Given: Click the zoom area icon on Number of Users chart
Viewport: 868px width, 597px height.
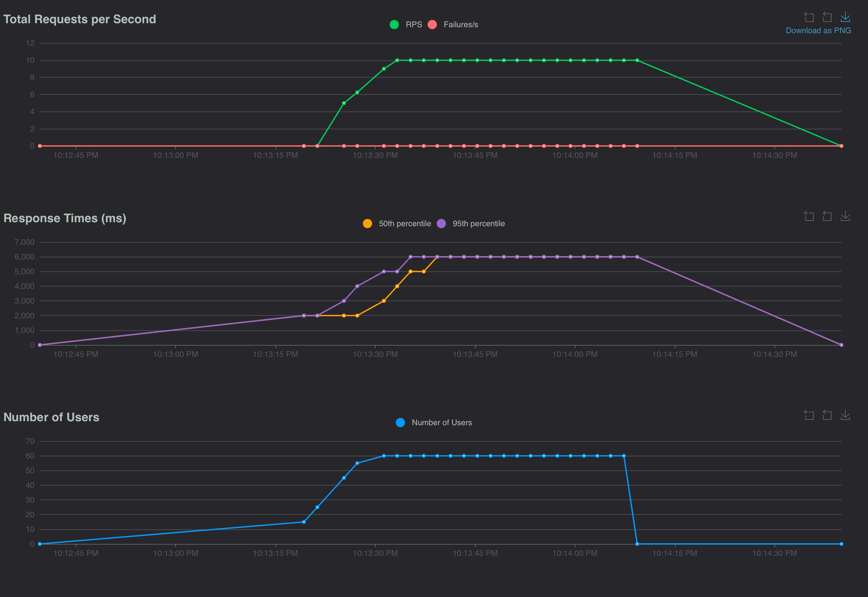Looking at the screenshot, I should tap(809, 415).
